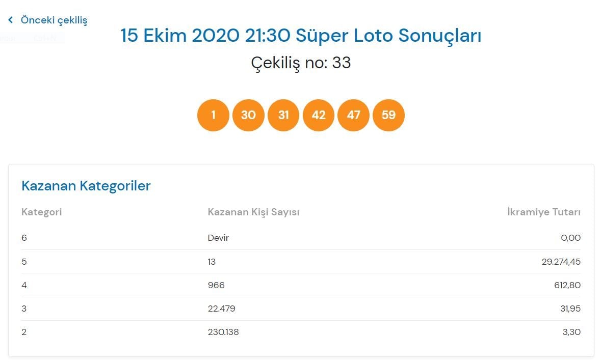Image resolution: width=601 pixels, height=364 pixels.
Task: Click the Süper Loto Sonuçları page title
Action: coord(301,36)
